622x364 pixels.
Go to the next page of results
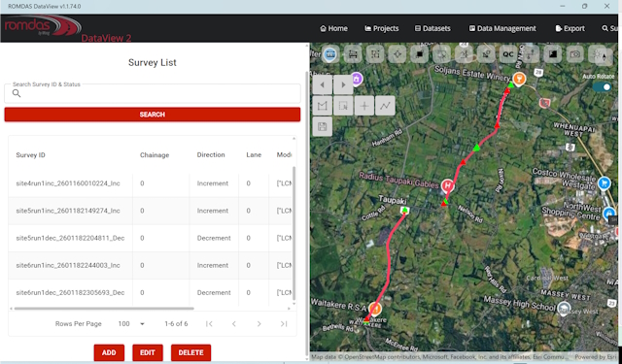click(x=259, y=323)
